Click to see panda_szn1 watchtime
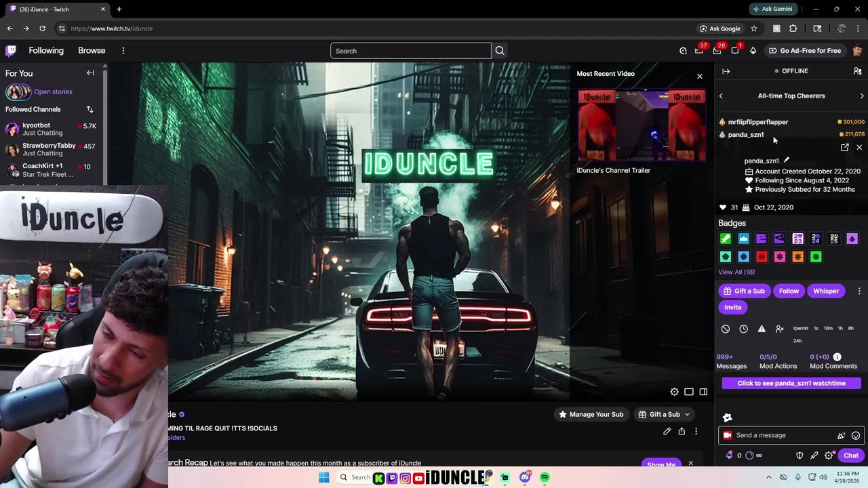868x488 pixels. [791, 383]
